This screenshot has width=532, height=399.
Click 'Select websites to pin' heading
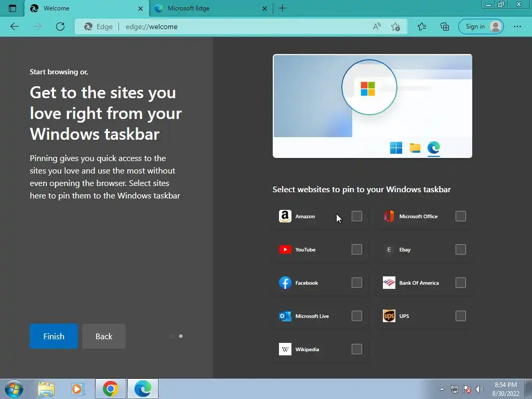(362, 189)
